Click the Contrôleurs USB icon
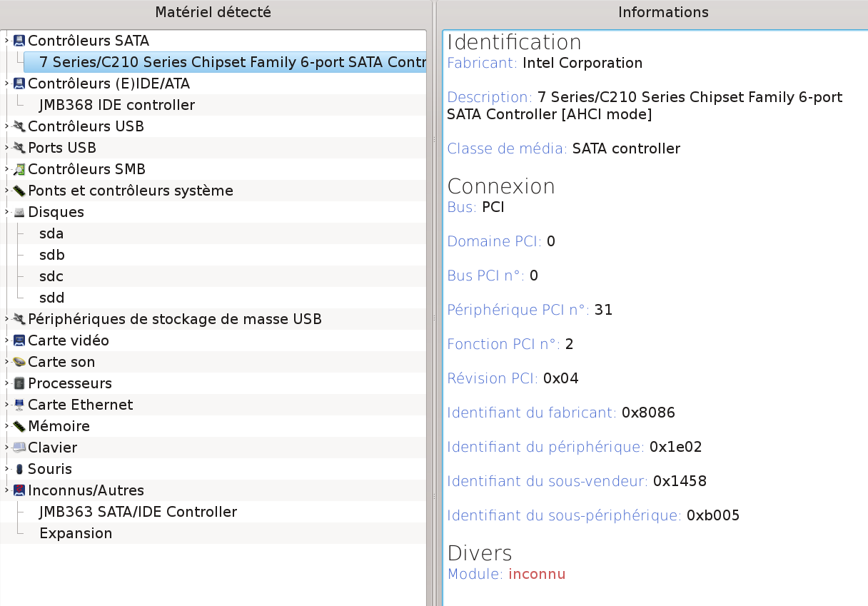 tap(19, 126)
